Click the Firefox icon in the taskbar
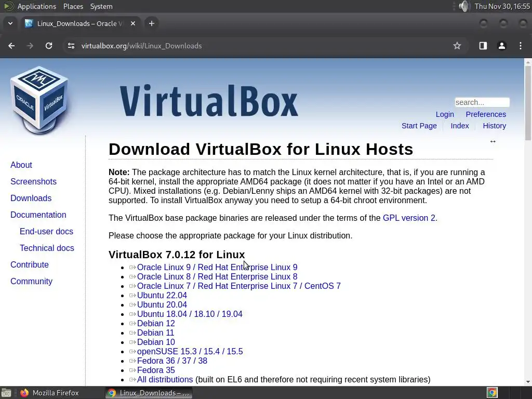 click(24, 393)
